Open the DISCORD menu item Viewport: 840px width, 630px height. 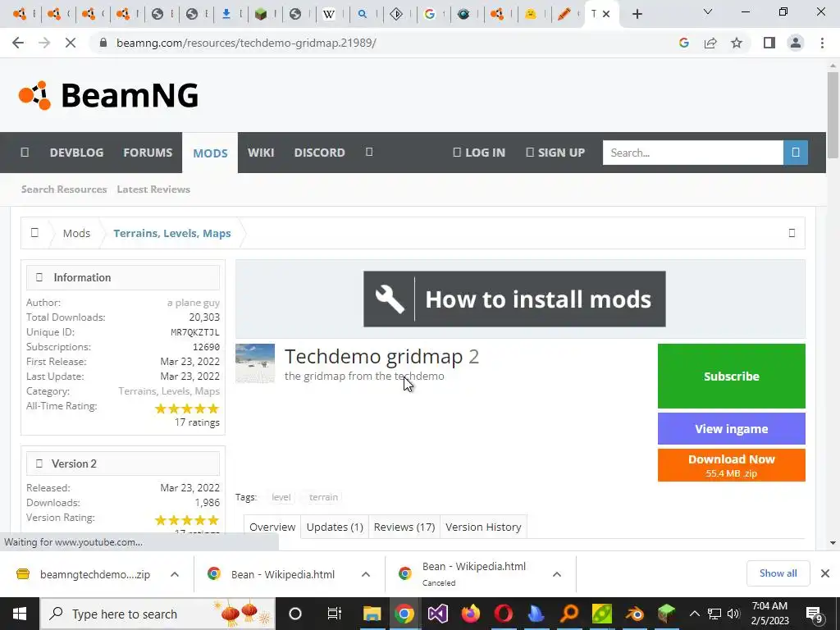point(319,153)
